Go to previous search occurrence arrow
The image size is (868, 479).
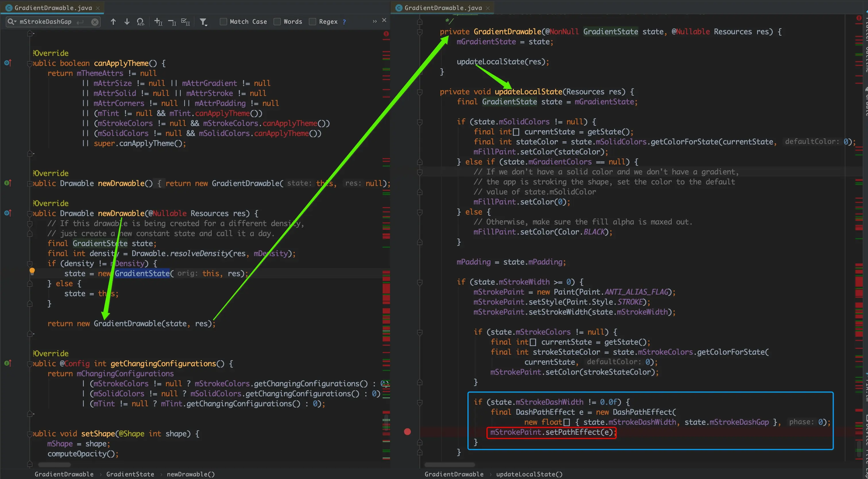[113, 22]
